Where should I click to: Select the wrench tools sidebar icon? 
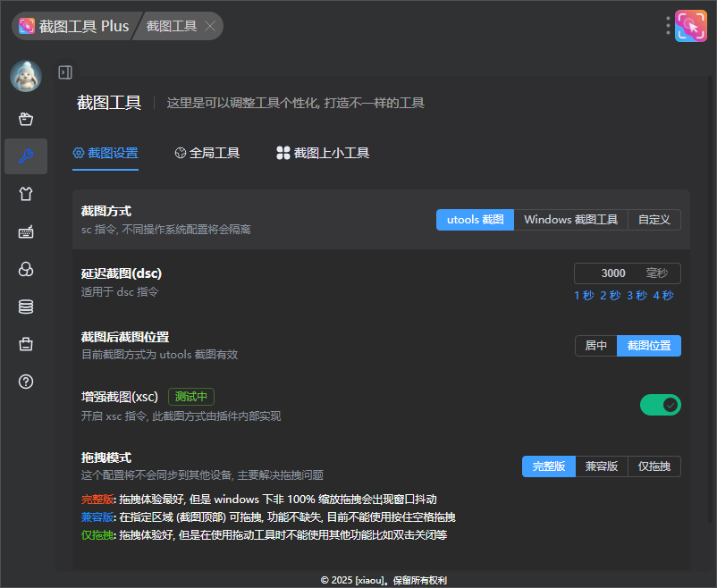[26, 156]
